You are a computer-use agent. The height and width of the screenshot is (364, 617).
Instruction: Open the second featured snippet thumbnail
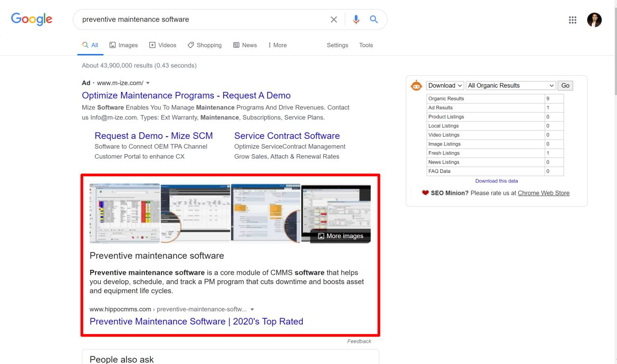[x=195, y=213]
